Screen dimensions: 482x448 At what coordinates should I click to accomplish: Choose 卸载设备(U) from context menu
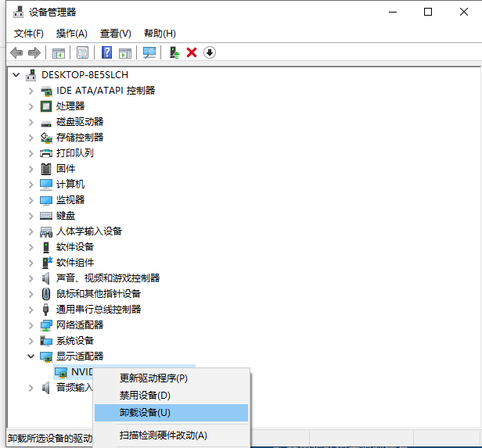point(145,413)
